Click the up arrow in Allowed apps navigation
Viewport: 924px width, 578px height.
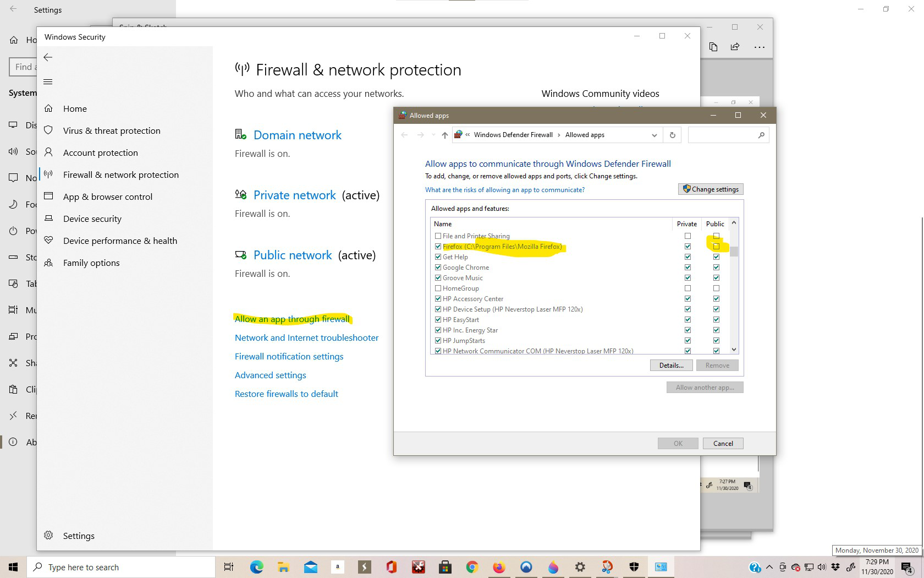click(x=444, y=135)
